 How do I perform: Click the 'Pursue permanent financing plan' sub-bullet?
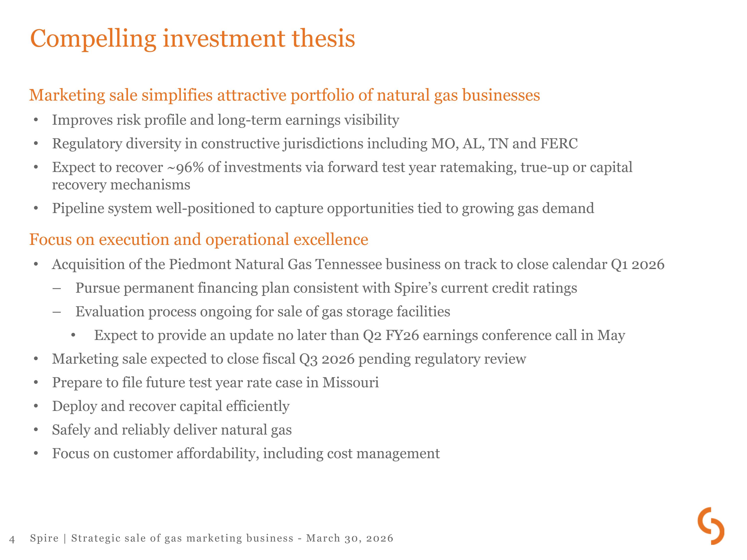pyautogui.click(x=326, y=288)
